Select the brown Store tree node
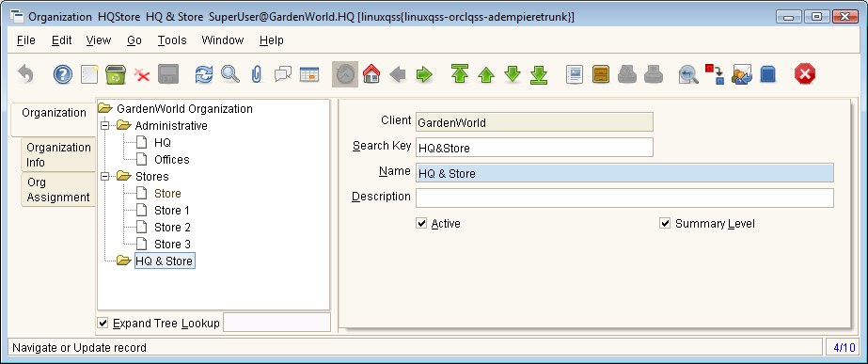Screen dimensions: 868x364 tap(167, 194)
